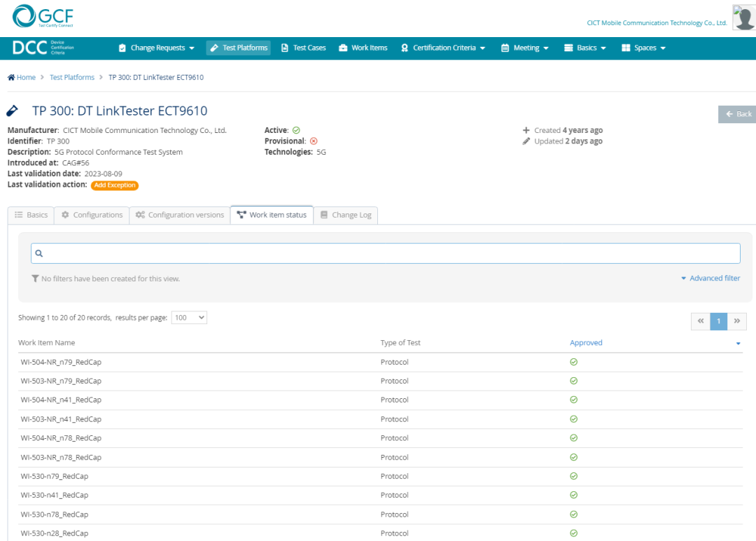Open the Change Requests dropdown menu

pyautogui.click(x=157, y=48)
